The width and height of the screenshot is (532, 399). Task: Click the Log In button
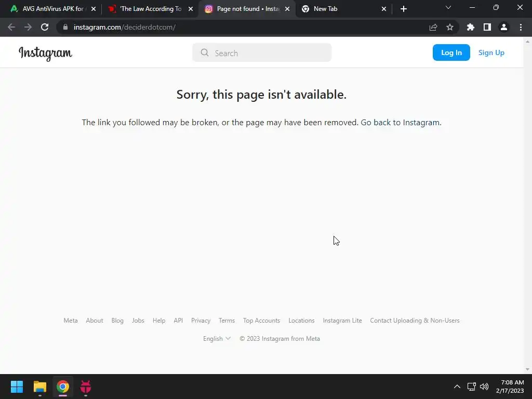coord(451,52)
